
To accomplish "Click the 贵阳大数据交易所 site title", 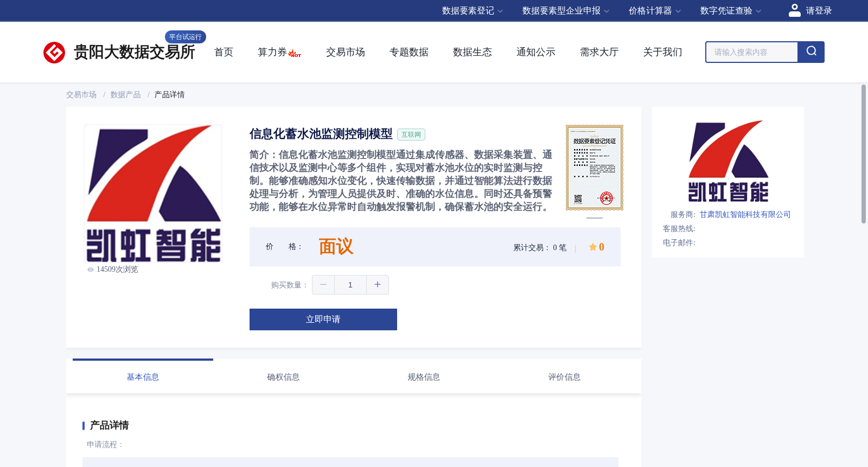I will pyautogui.click(x=135, y=53).
